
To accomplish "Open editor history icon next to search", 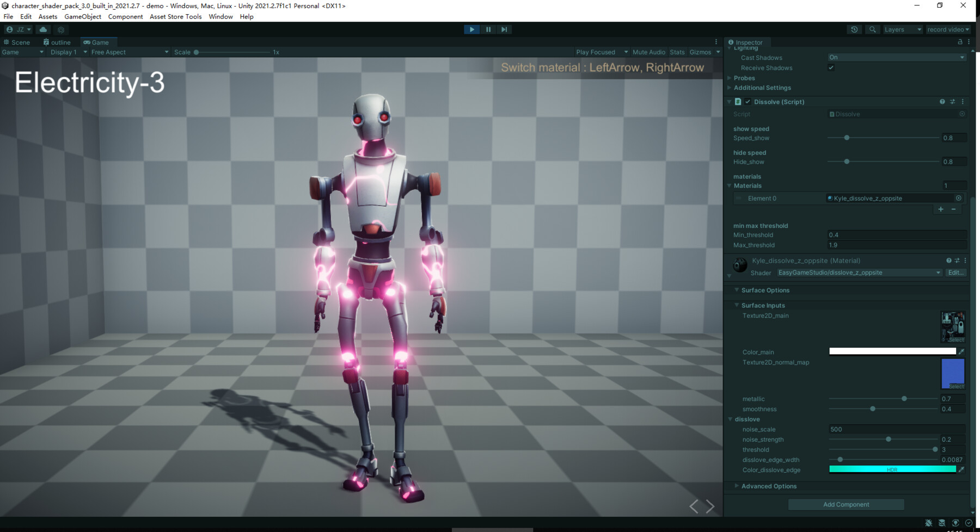I will [854, 29].
